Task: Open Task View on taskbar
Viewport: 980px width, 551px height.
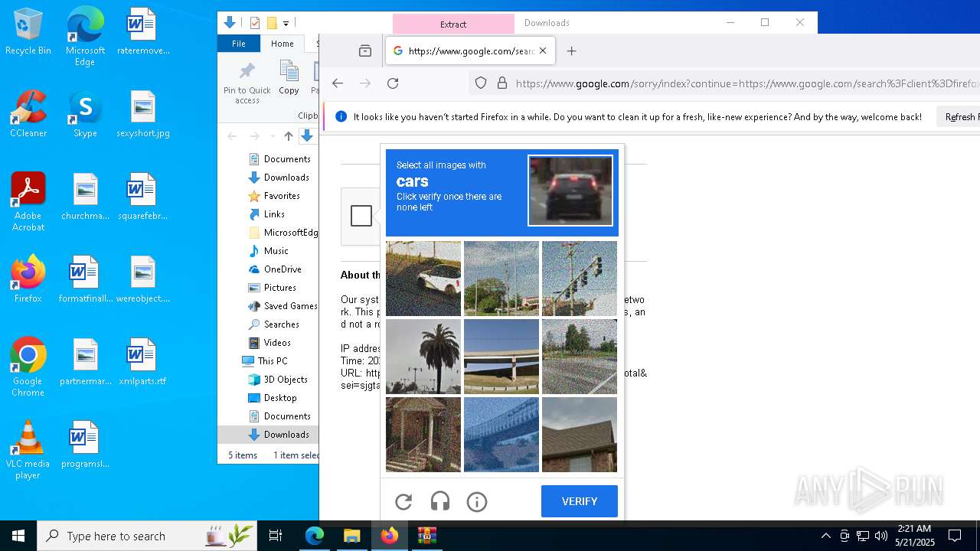Action: (x=276, y=536)
